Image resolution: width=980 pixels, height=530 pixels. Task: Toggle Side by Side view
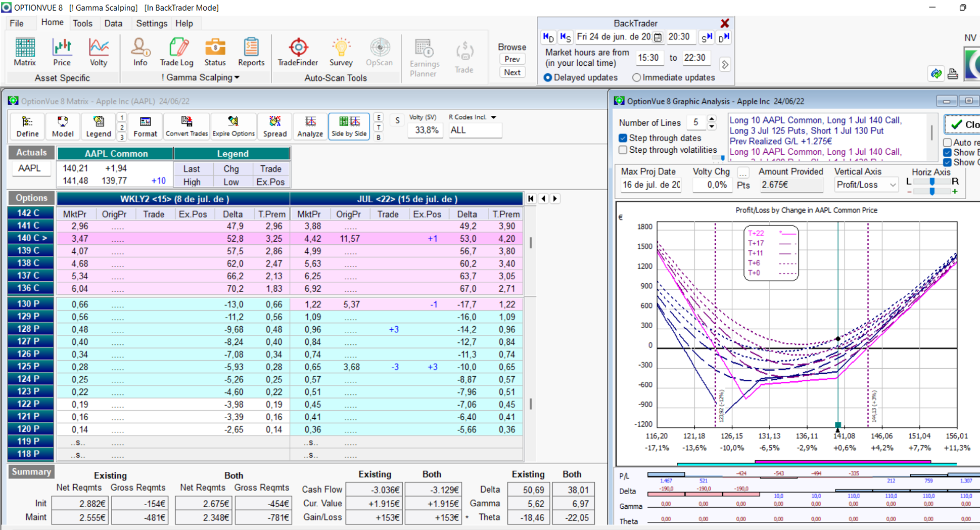[349, 126]
